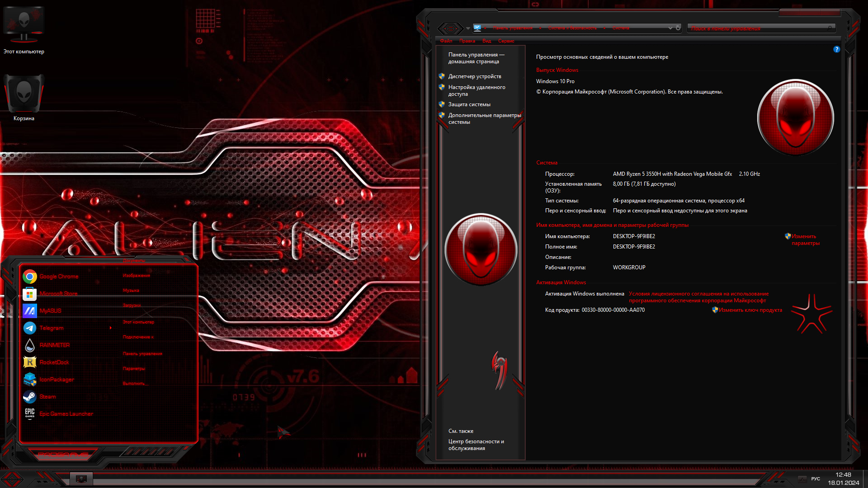The image size is (868, 488).
Task: Open Telegram in the start menu
Action: click(x=51, y=328)
